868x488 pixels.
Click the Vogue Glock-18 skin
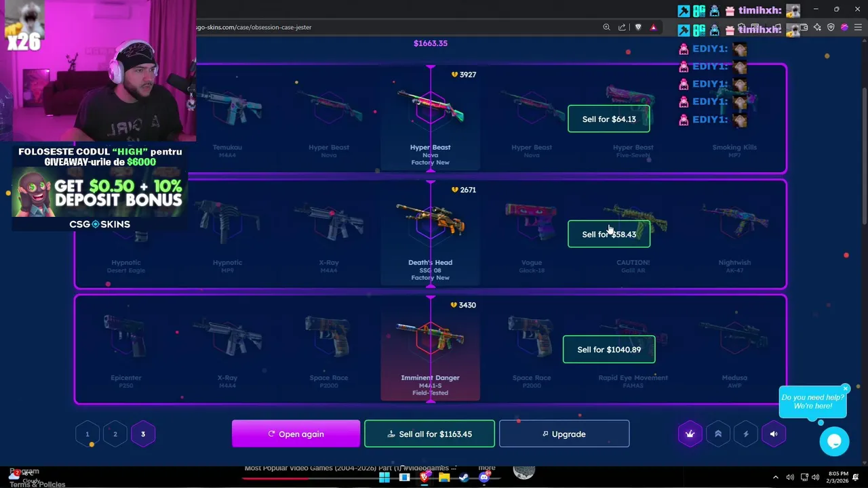532,235
